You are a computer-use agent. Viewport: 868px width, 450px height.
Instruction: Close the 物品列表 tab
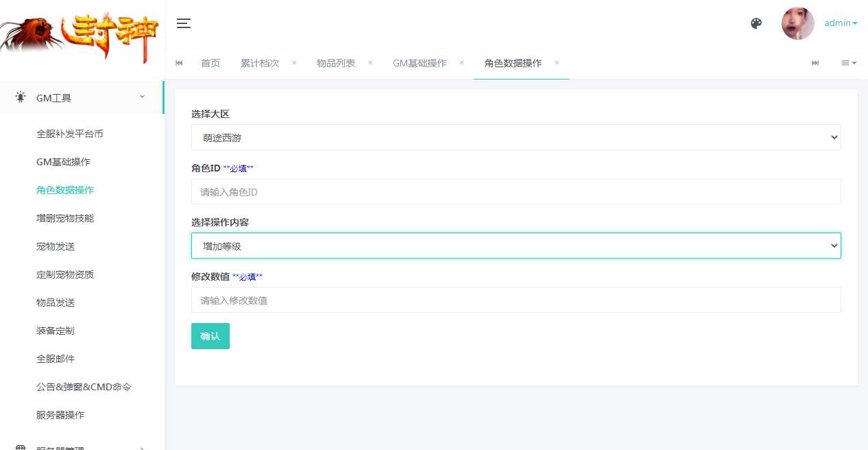pos(370,62)
